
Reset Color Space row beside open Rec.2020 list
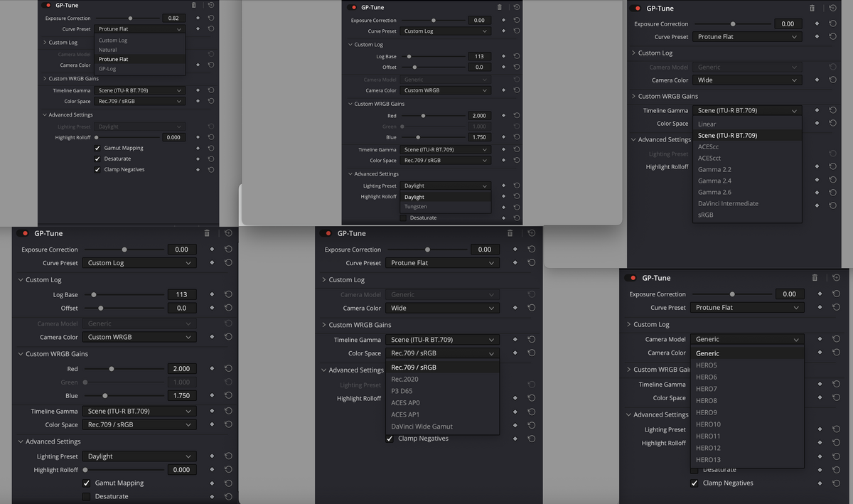(531, 353)
